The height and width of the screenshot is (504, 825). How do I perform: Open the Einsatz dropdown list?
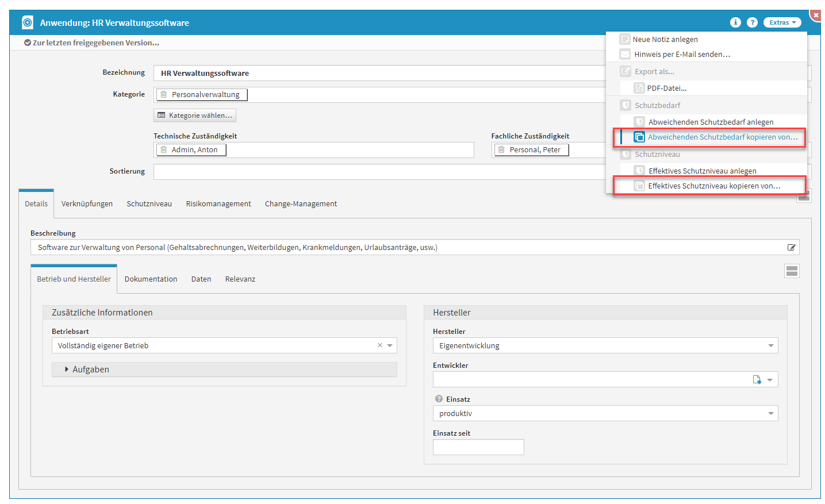point(770,414)
